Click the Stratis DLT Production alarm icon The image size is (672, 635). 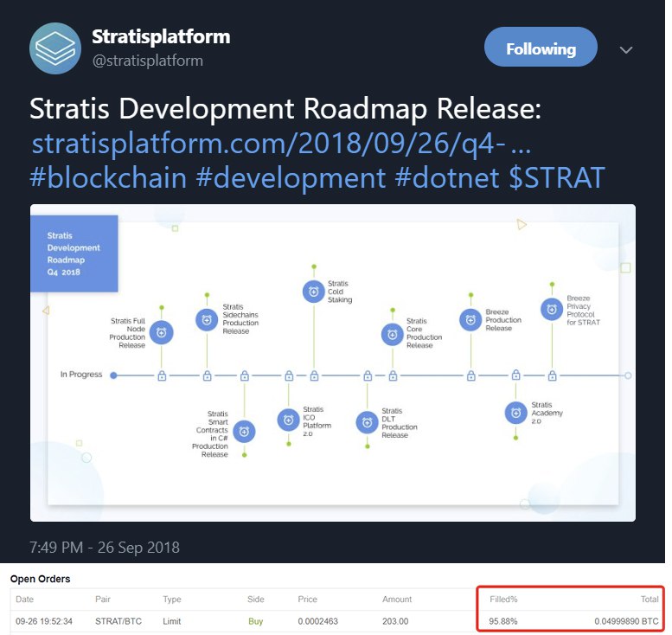click(x=368, y=423)
